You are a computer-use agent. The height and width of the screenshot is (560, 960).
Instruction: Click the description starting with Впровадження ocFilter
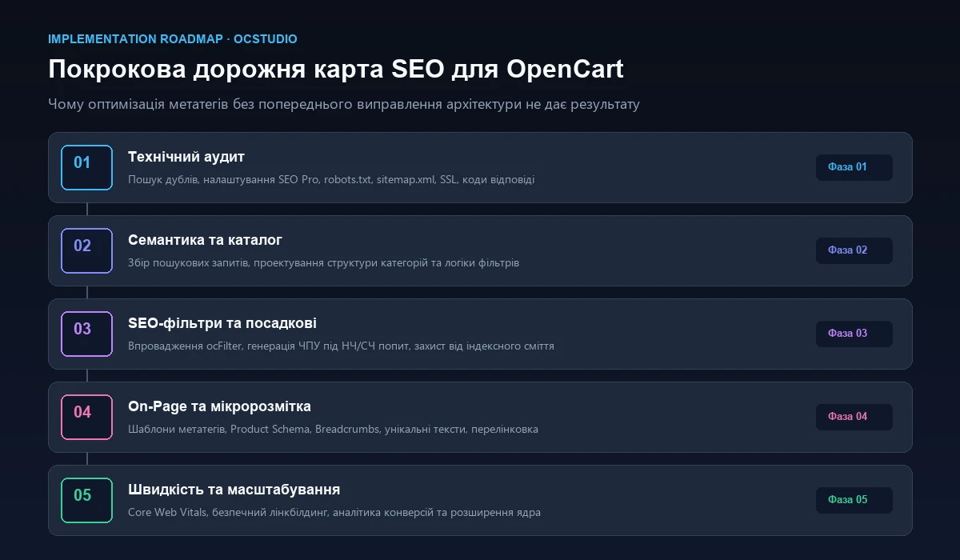tap(341, 346)
